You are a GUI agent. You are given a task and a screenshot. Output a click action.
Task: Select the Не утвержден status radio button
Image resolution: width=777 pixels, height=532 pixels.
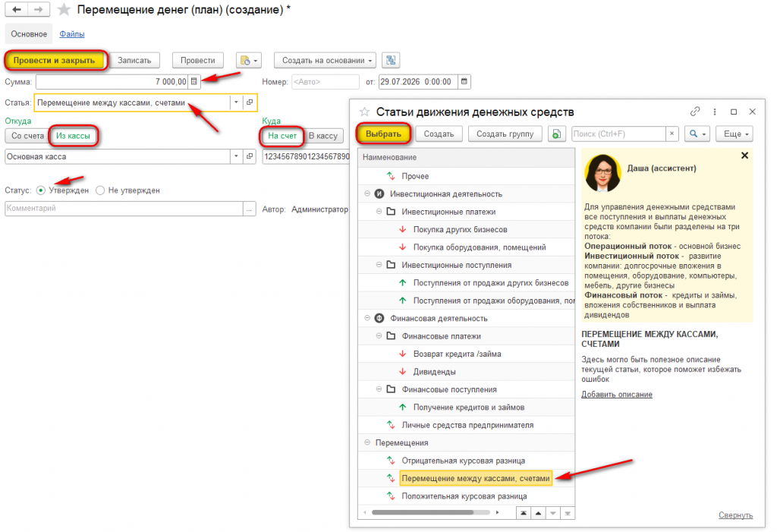click(100, 190)
